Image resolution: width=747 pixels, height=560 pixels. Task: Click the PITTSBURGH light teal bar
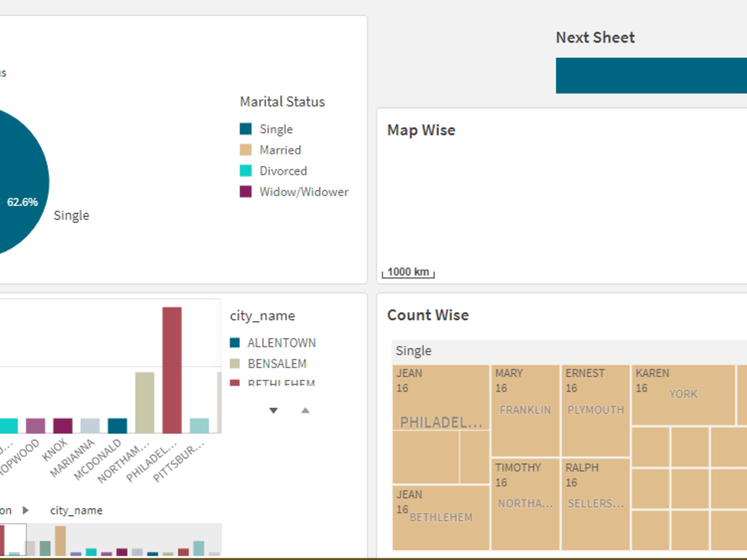(199, 426)
